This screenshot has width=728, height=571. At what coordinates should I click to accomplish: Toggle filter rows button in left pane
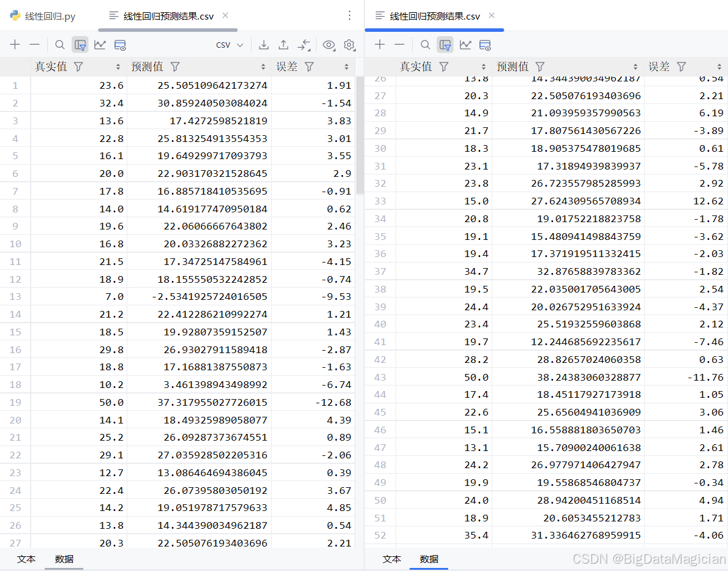tap(80, 45)
